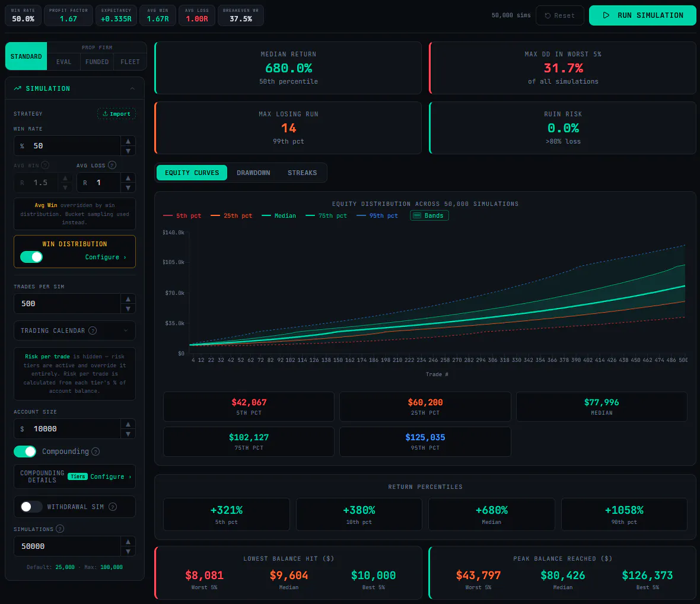
Task: Click the Profit Factor 1.67 stat
Action: pyautogui.click(x=68, y=15)
